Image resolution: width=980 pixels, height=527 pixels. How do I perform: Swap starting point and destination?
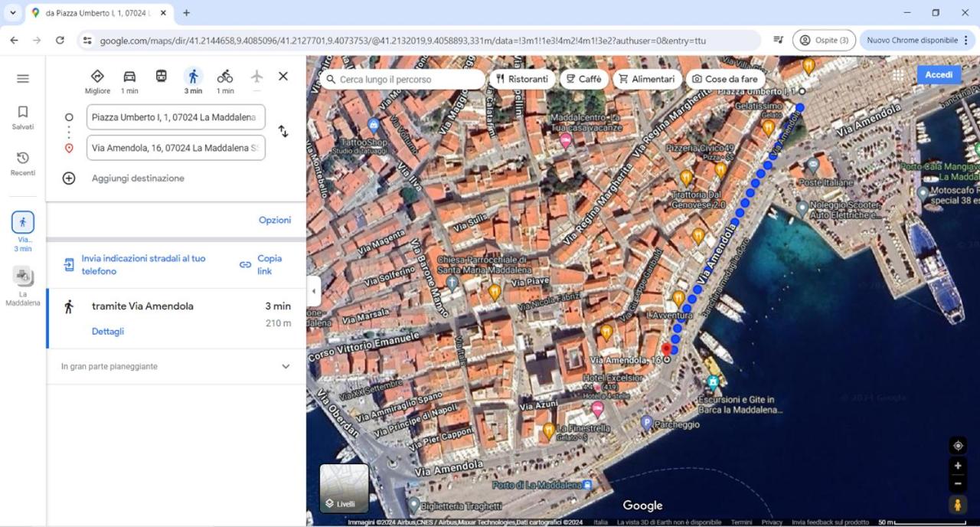[283, 132]
